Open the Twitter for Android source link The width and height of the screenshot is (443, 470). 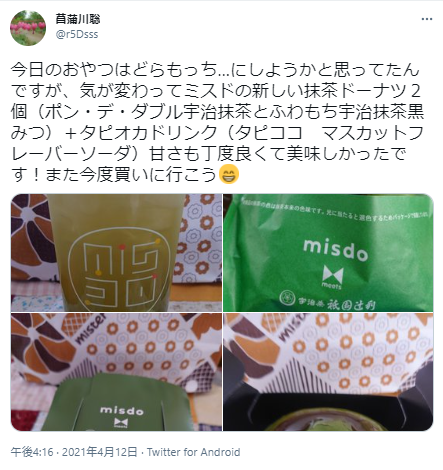pos(194,452)
